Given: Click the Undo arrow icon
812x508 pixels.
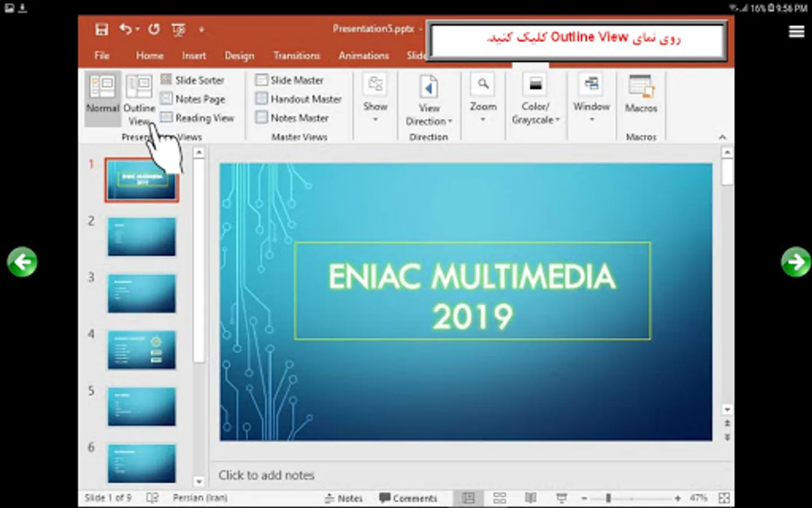Looking at the screenshot, I should pyautogui.click(x=125, y=29).
